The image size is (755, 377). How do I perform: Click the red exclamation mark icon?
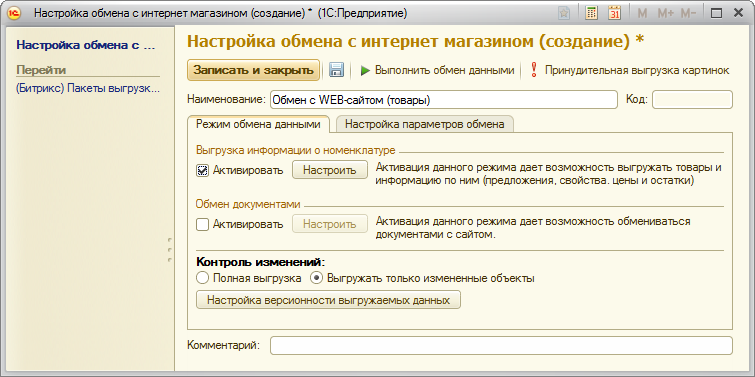pos(534,70)
